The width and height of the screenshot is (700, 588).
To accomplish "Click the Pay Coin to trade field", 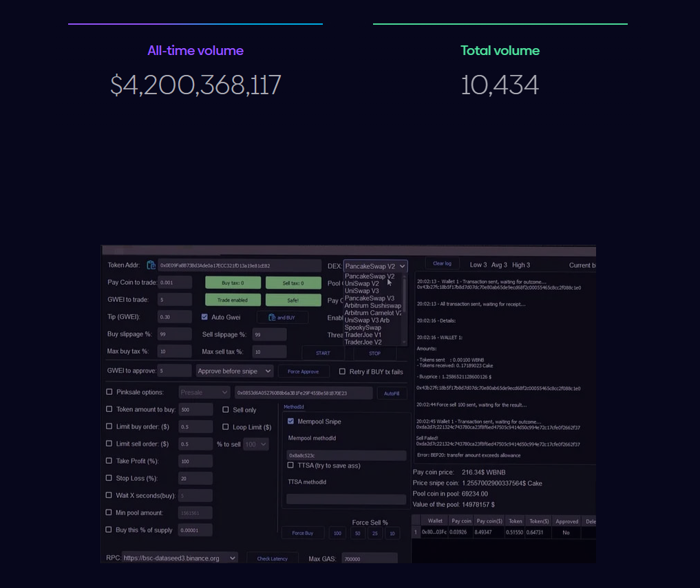I will pyautogui.click(x=175, y=283).
